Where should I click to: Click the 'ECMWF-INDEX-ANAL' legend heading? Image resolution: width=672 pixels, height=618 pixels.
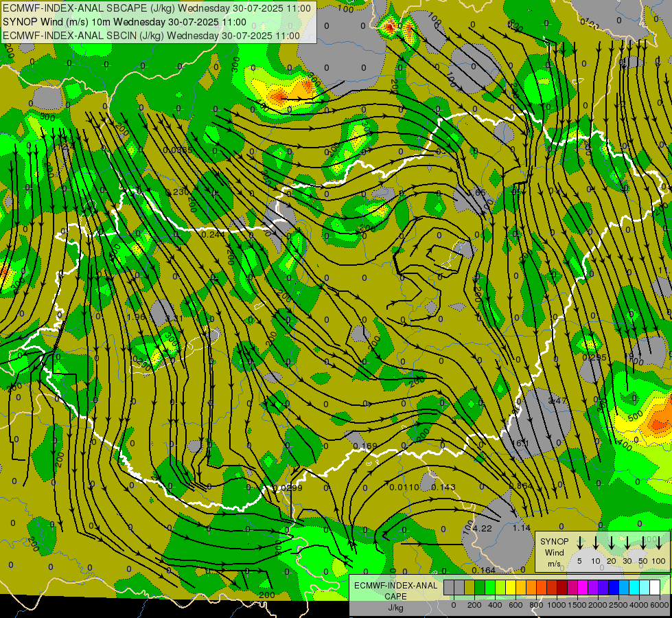pos(395,586)
